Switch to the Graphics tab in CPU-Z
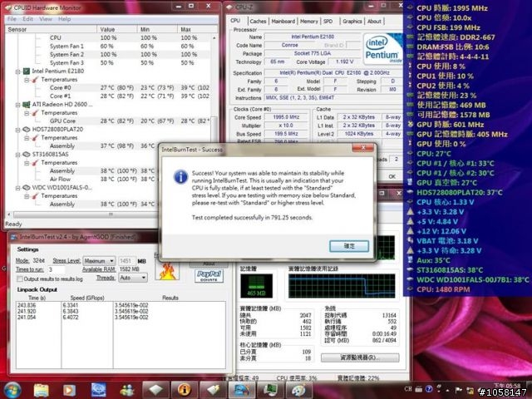Screen dimensions: 532x399 pyautogui.click(x=352, y=22)
